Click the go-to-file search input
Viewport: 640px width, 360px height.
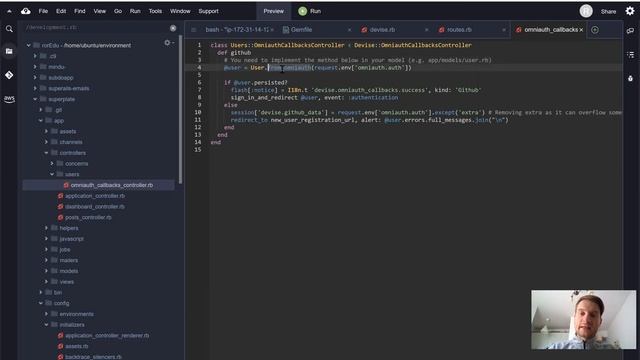click(96, 28)
